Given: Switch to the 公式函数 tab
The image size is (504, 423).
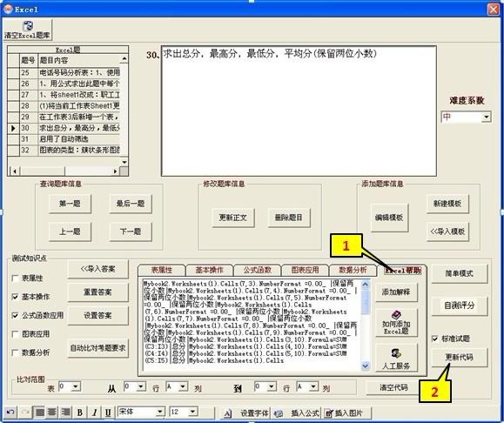Looking at the screenshot, I should pos(257,271).
